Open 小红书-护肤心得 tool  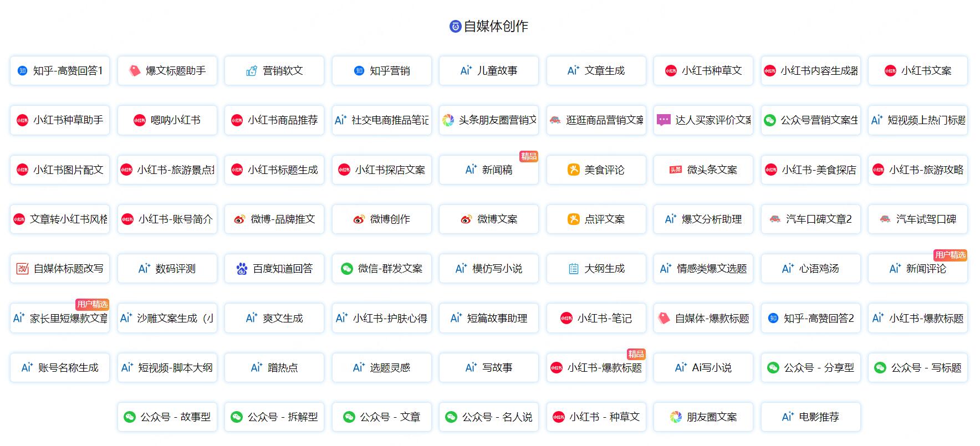pyautogui.click(x=381, y=318)
